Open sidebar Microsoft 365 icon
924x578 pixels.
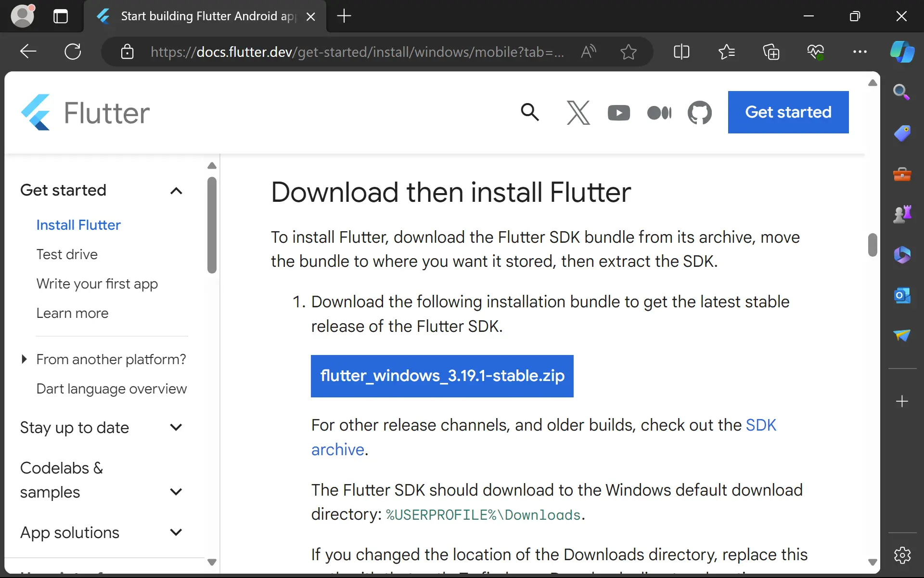pyautogui.click(x=902, y=254)
